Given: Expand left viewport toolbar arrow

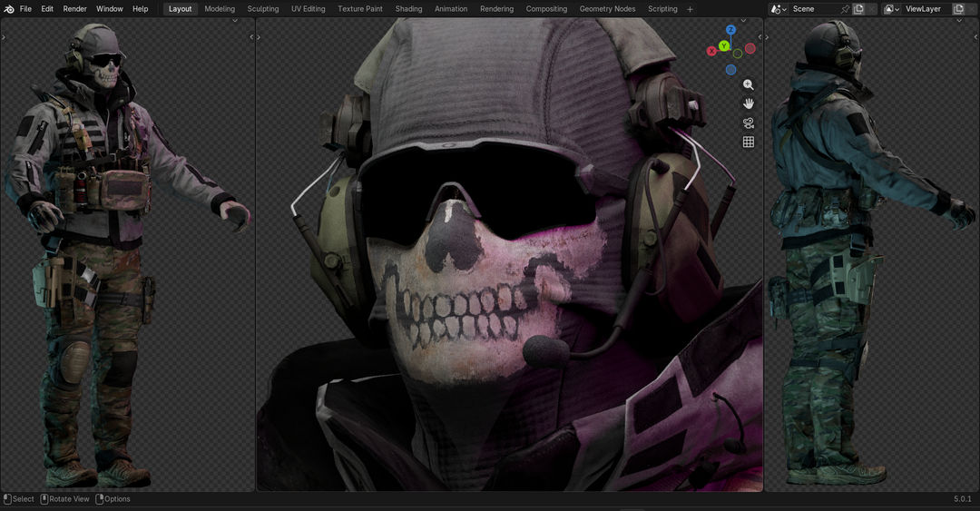Looking at the screenshot, I should [3, 37].
